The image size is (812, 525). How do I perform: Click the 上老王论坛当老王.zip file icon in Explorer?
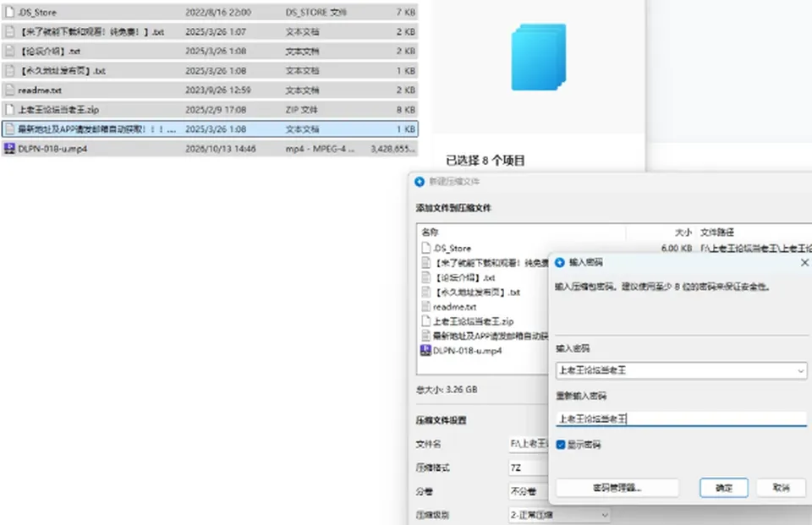9,109
